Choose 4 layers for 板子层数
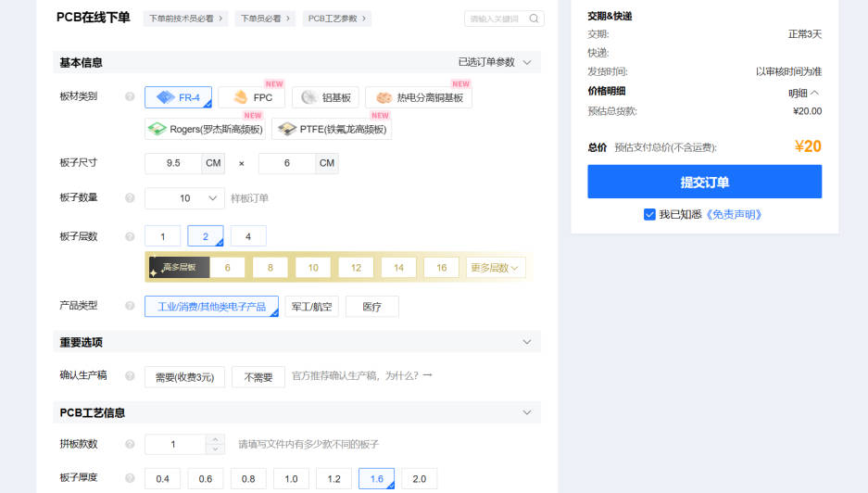Image resolution: width=868 pixels, height=493 pixels. pos(248,236)
